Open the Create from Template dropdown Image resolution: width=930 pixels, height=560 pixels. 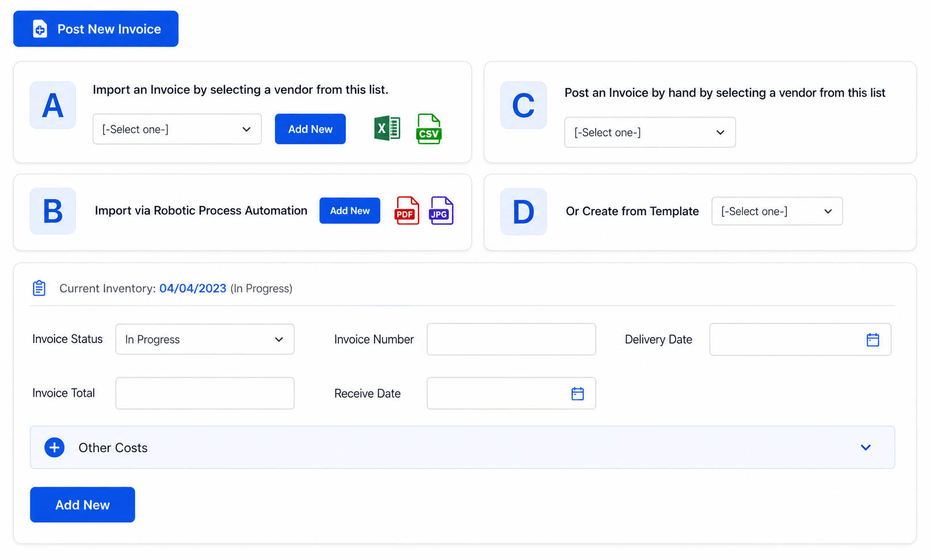click(777, 211)
